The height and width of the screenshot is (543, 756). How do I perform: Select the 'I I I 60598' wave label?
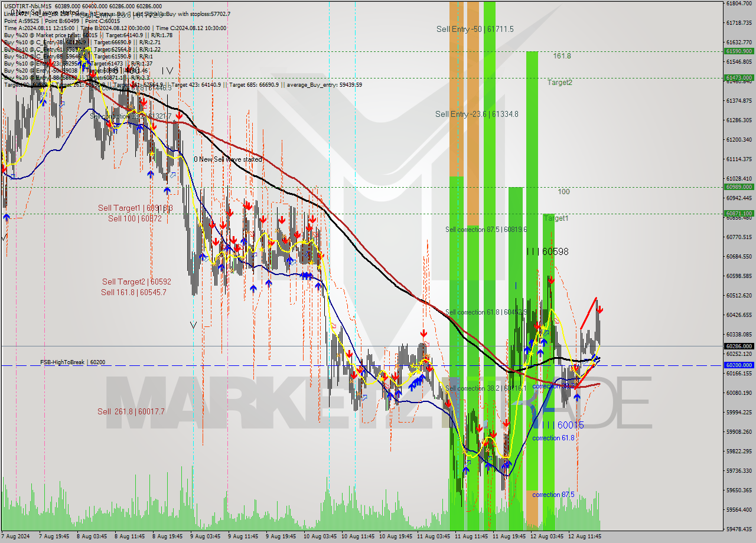[548, 251]
